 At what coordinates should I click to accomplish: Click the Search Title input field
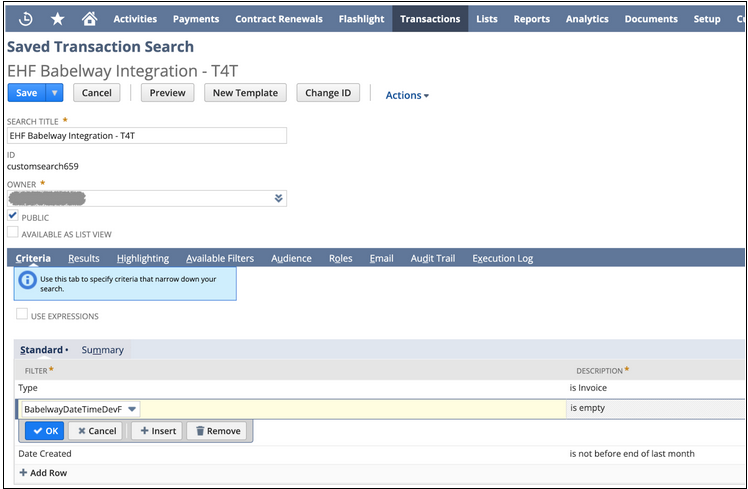(x=147, y=135)
